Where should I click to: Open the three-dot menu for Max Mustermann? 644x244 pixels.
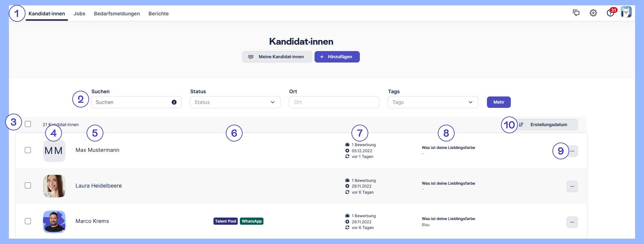572,151
